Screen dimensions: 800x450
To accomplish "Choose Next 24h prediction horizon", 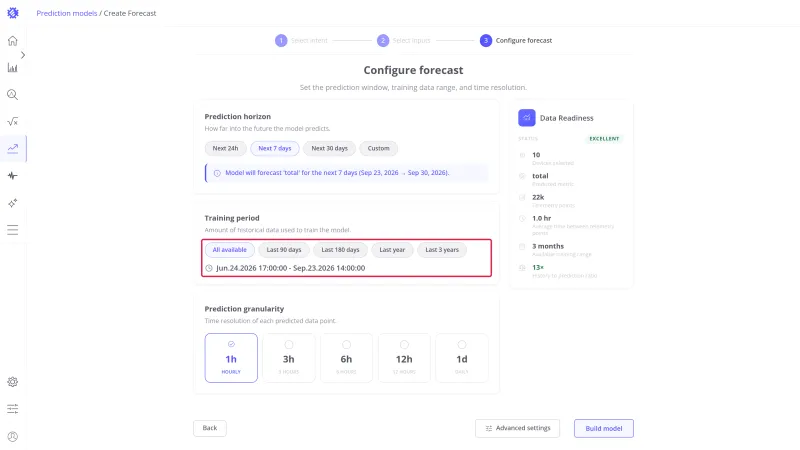I will coord(226,148).
